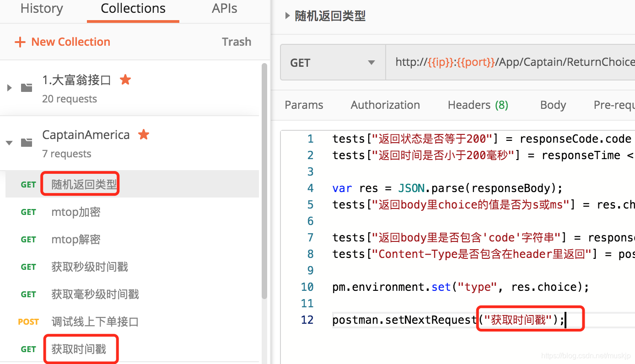Toggle the CaptainAmerica favorite star

click(144, 134)
